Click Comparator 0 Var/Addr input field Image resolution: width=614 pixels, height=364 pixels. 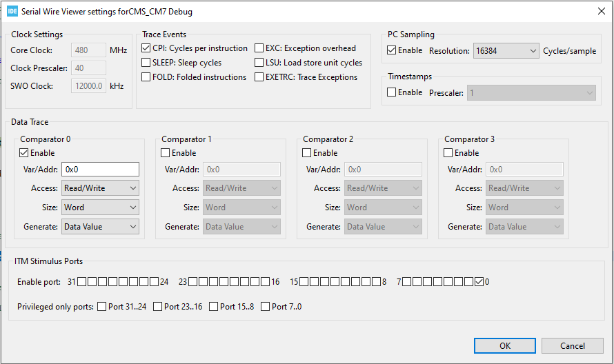pyautogui.click(x=101, y=170)
